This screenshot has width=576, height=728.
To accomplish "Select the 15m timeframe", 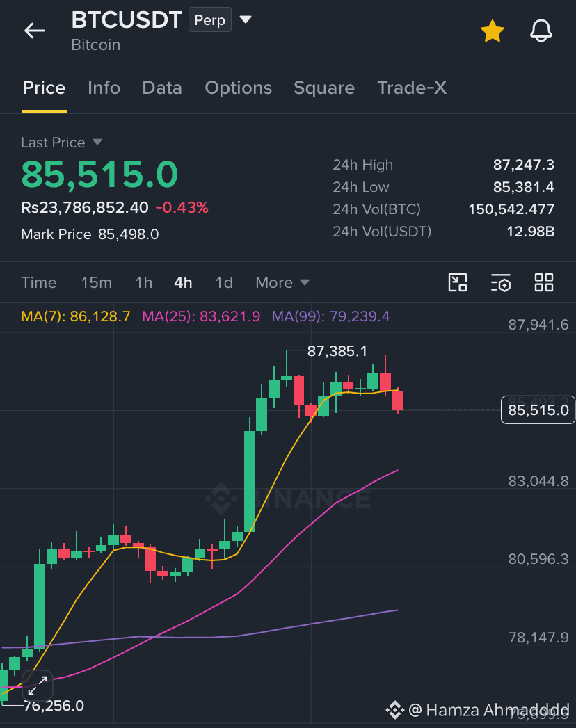I will tap(96, 283).
